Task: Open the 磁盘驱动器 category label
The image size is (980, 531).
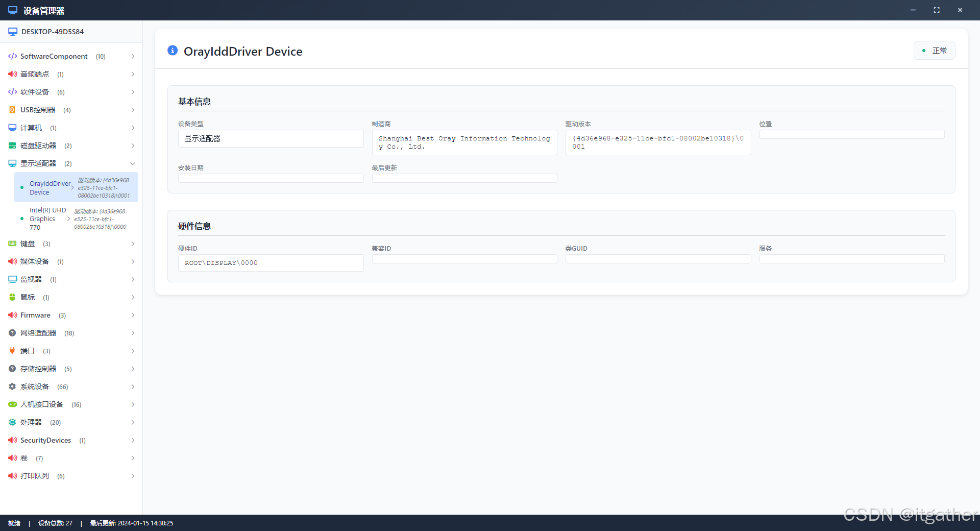Action: 38,146
